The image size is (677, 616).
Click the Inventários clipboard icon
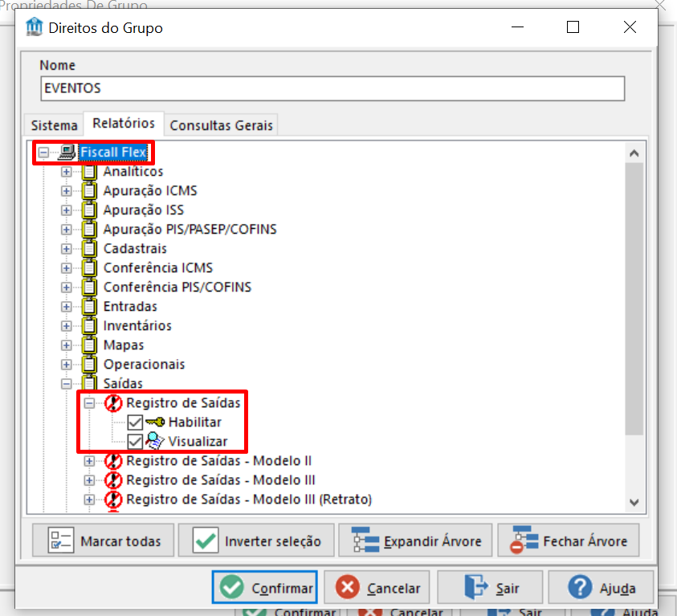(x=89, y=326)
